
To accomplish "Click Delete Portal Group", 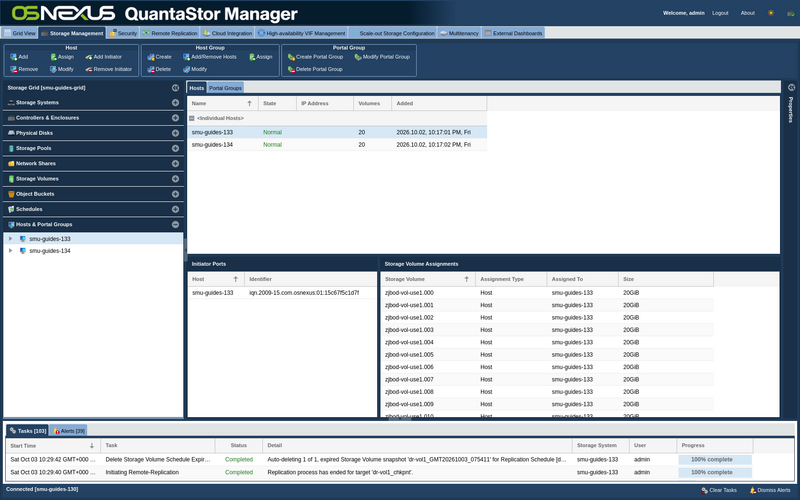I will [x=315, y=69].
